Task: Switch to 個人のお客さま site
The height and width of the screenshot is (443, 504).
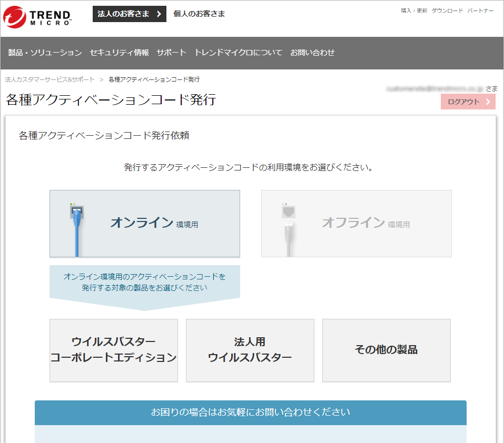Action: pyautogui.click(x=199, y=14)
